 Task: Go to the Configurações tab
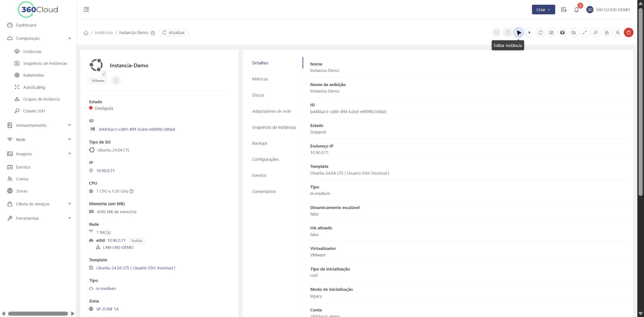[265, 159]
